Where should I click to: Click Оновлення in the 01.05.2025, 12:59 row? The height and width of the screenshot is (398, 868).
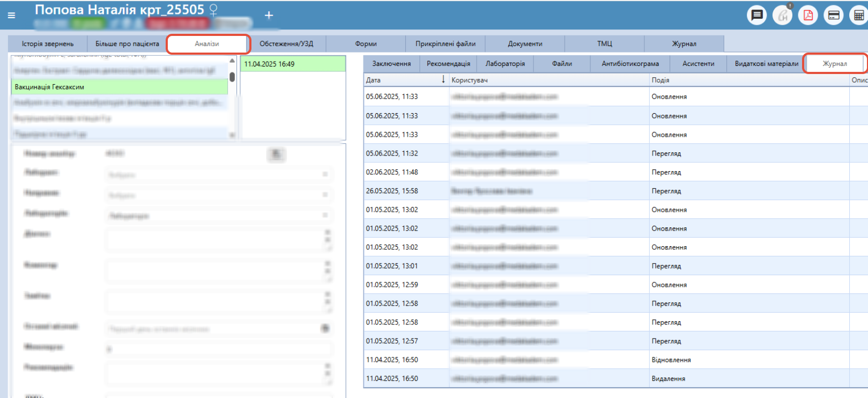669,285
